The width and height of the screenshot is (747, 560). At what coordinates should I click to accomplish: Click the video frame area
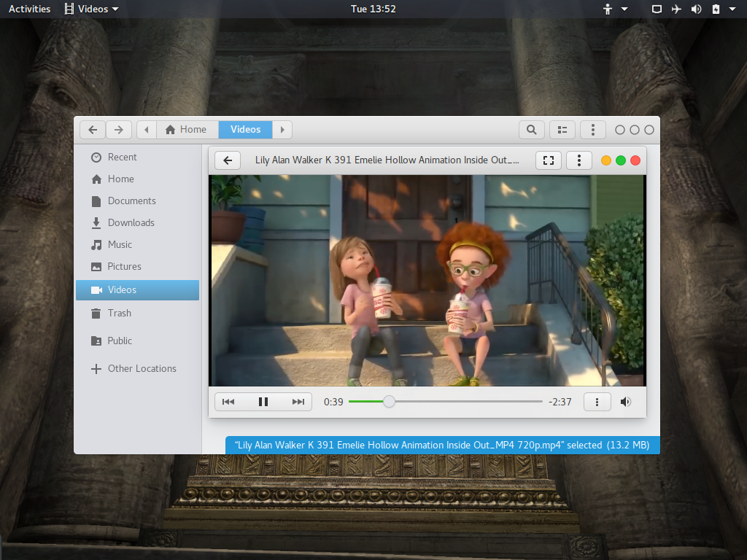(x=427, y=281)
